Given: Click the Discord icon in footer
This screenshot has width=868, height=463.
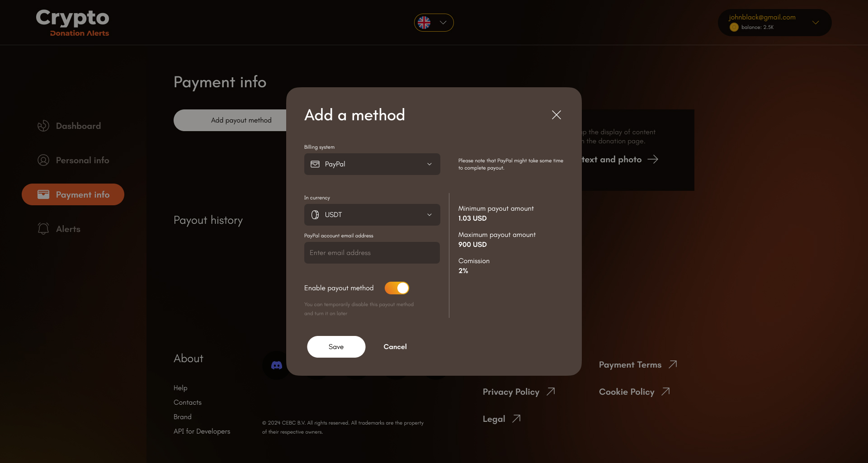Looking at the screenshot, I should tap(276, 365).
